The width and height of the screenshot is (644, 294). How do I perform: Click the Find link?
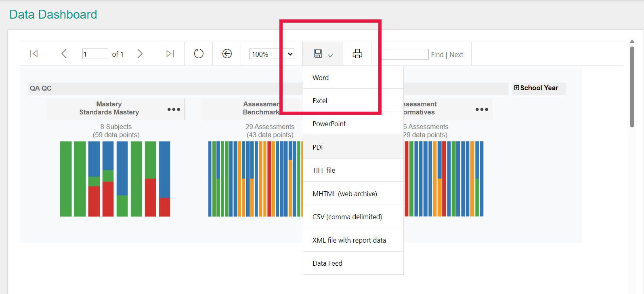(437, 55)
